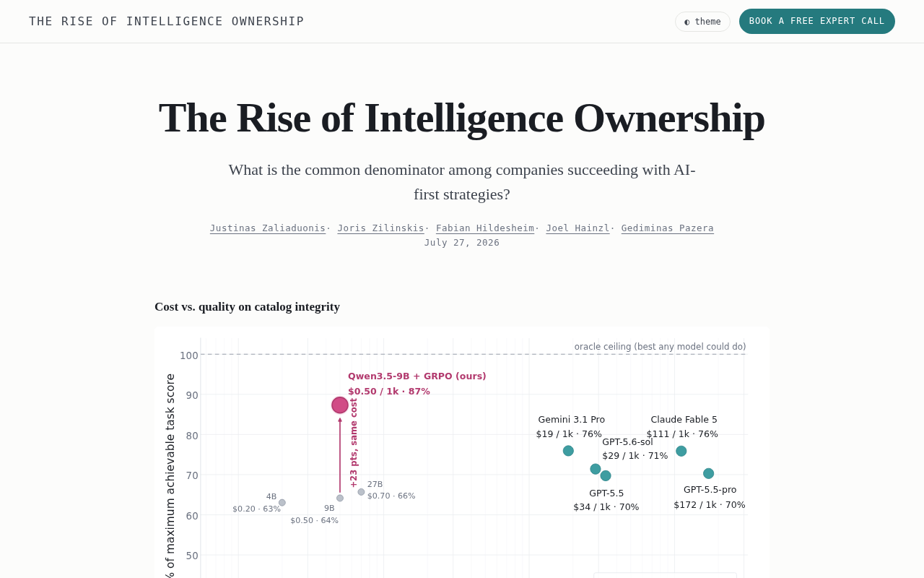Select the GPT-5.5-pro data point

point(708,473)
